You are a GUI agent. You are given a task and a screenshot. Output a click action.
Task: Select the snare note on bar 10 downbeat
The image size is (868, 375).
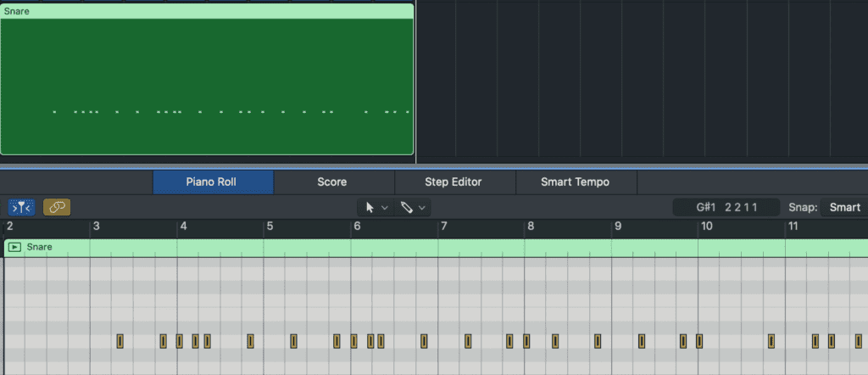click(x=699, y=341)
